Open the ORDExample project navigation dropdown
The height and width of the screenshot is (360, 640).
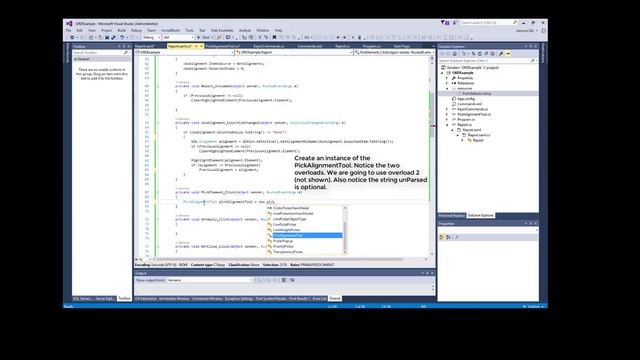click(x=184, y=52)
